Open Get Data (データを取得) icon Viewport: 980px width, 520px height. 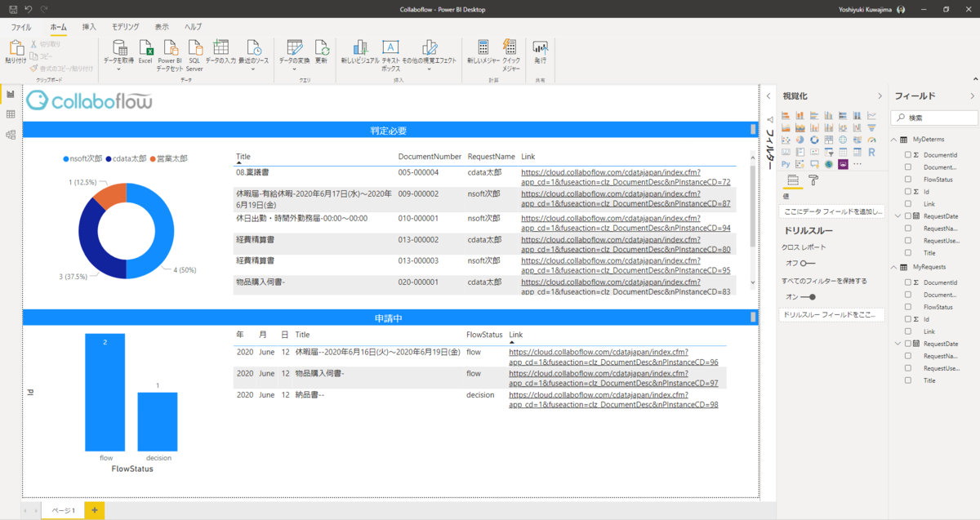tap(119, 47)
